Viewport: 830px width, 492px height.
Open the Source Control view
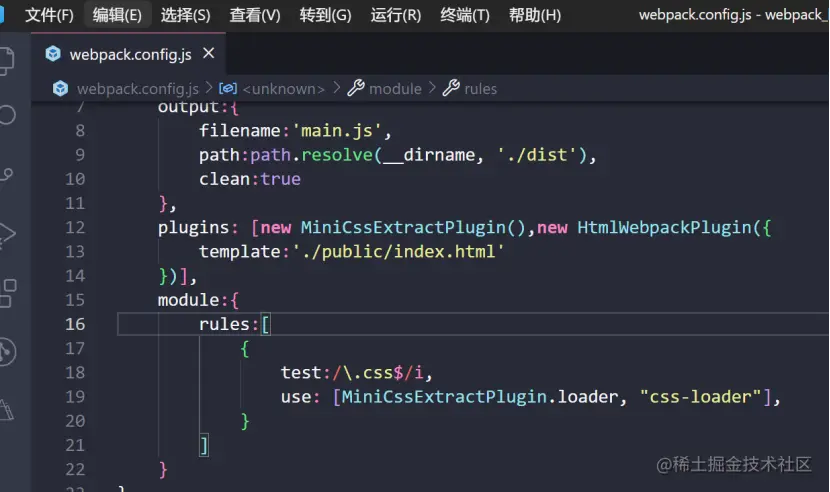coord(6,175)
